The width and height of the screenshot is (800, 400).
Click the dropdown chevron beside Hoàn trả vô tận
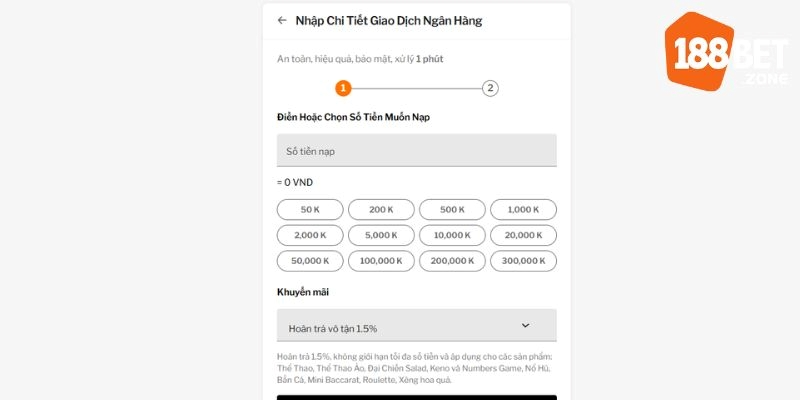click(x=526, y=326)
